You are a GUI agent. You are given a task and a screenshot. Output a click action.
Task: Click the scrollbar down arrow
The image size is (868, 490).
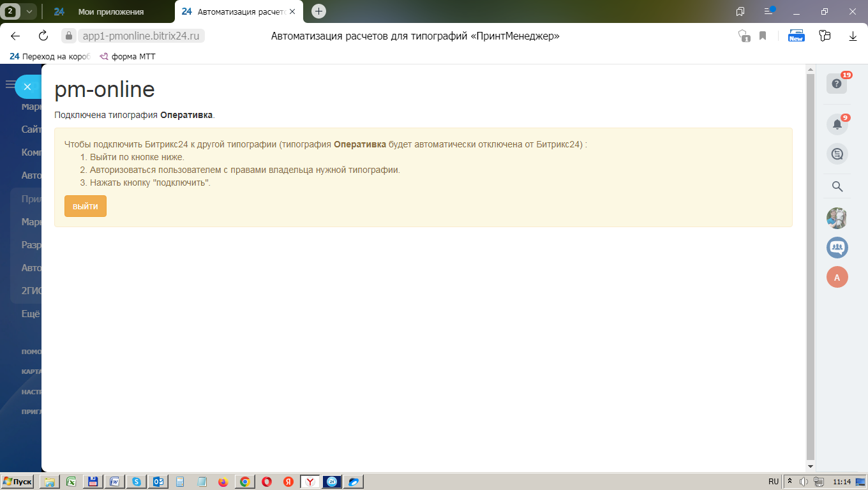[x=811, y=467]
